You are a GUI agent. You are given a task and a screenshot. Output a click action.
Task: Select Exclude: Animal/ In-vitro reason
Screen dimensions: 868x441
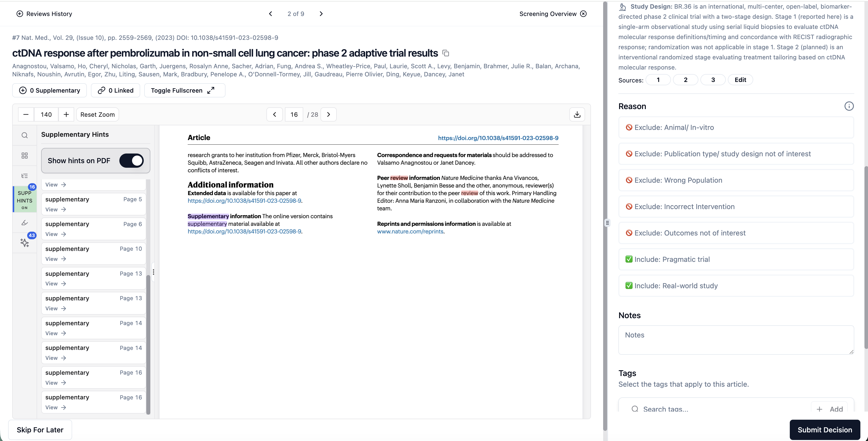736,128
